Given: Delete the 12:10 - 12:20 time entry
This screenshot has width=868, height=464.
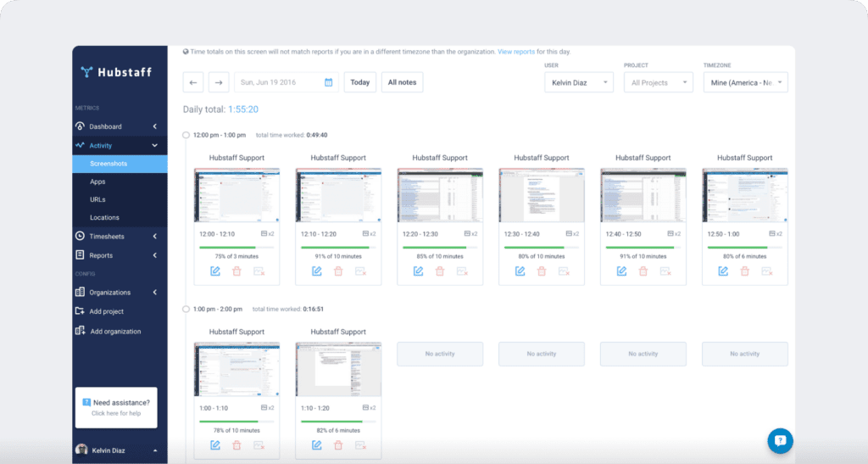Looking at the screenshot, I should [338, 271].
